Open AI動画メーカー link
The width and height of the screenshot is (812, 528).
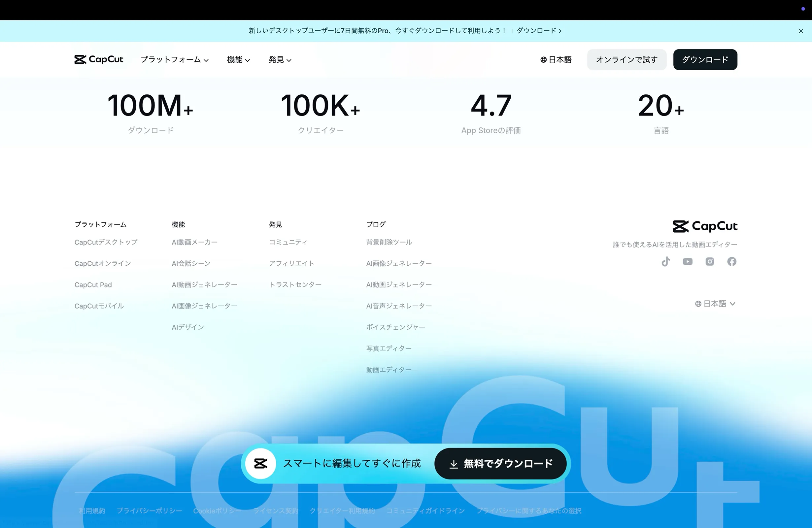coord(194,242)
